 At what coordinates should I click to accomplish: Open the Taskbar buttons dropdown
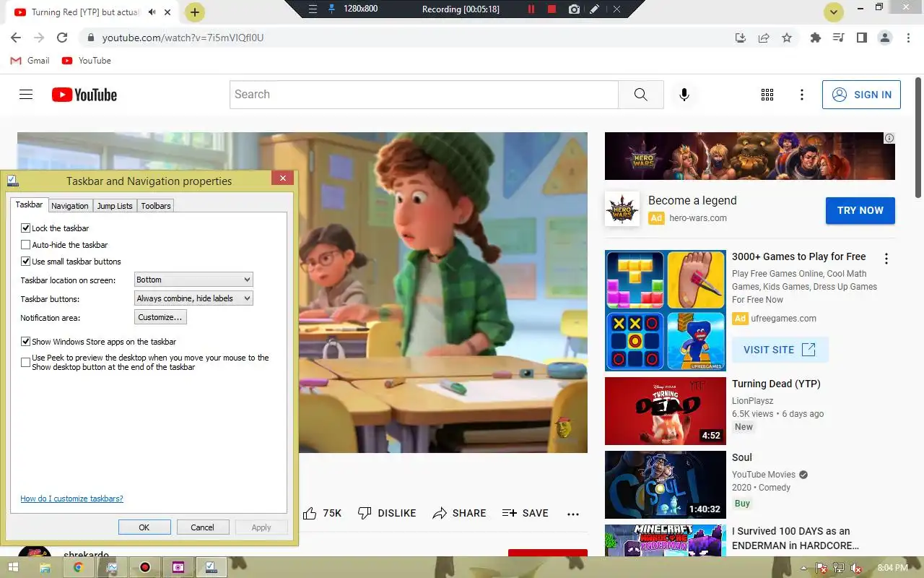(193, 298)
